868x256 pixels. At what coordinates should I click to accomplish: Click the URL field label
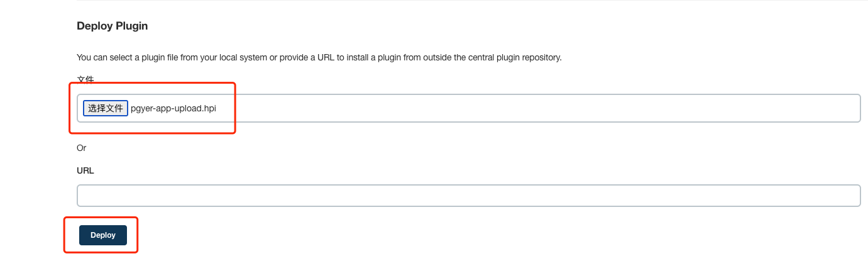(85, 170)
